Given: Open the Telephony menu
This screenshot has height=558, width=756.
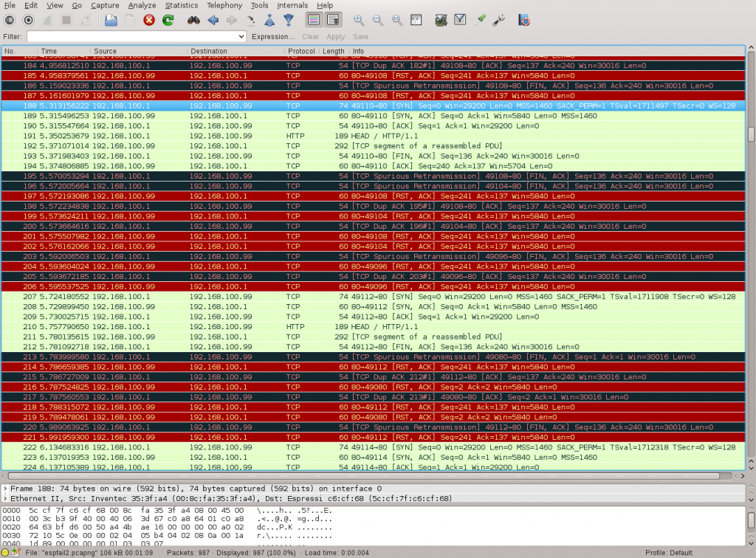Looking at the screenshot, I should point(224,5).
